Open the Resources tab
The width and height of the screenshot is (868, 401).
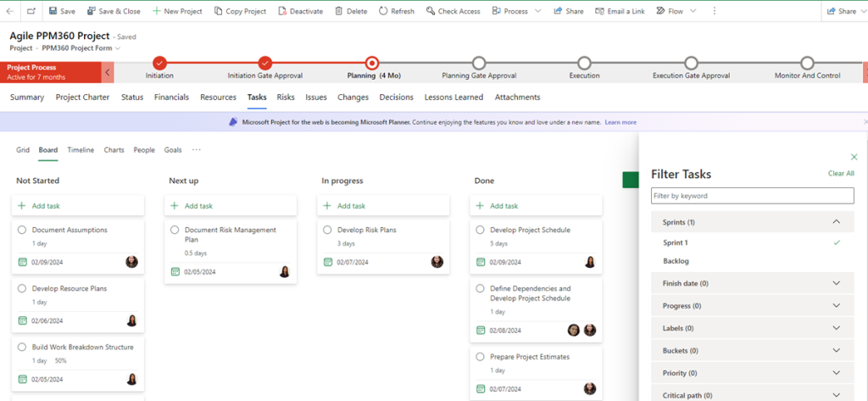tap(218, 97)
